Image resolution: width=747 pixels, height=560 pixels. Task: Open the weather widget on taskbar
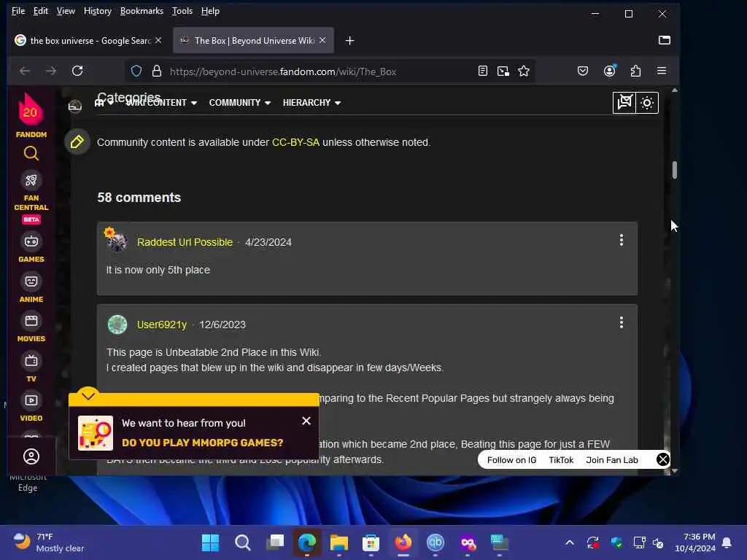[47, 542]
